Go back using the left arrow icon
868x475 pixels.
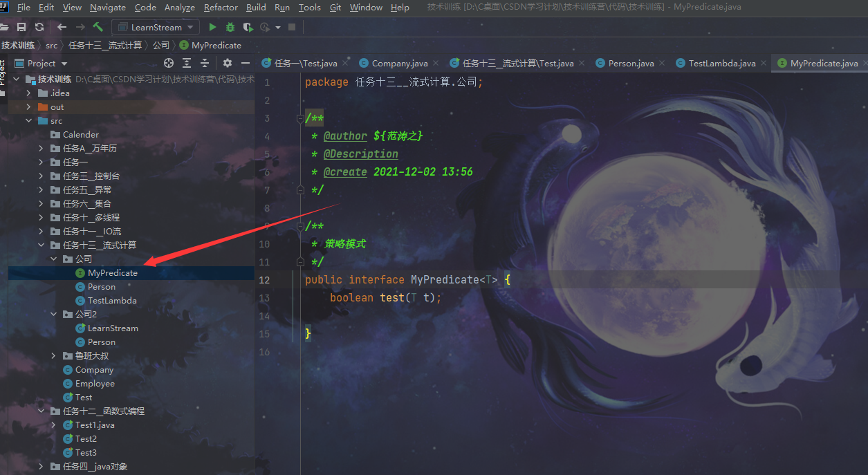tap(62, 28)
